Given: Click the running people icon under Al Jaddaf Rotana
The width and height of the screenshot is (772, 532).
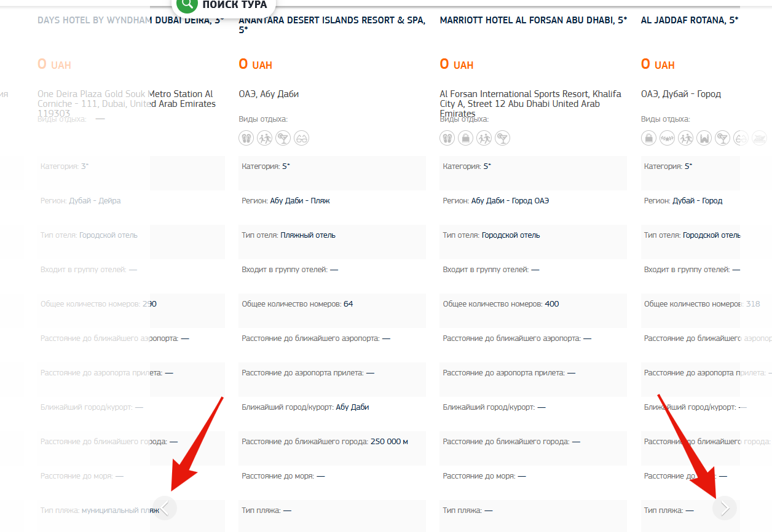Looking at the screenshot, I should tap(685, 138).
